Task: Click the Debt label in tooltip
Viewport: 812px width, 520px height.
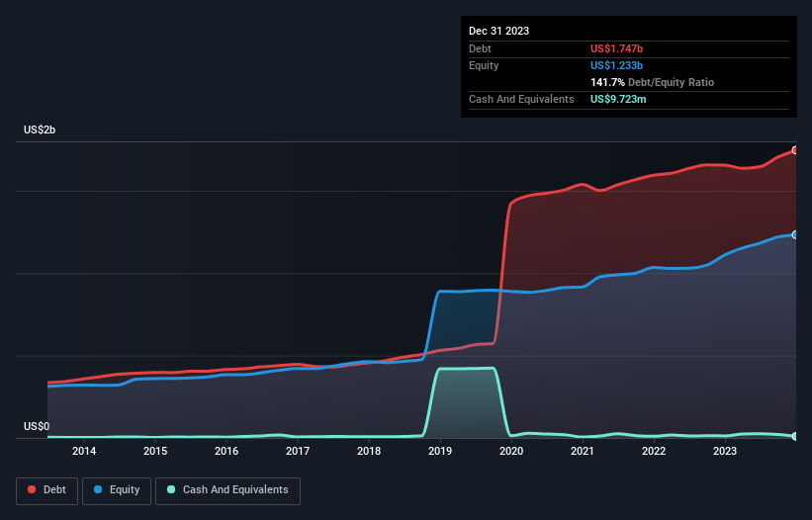Action: [x=480, y=48]
